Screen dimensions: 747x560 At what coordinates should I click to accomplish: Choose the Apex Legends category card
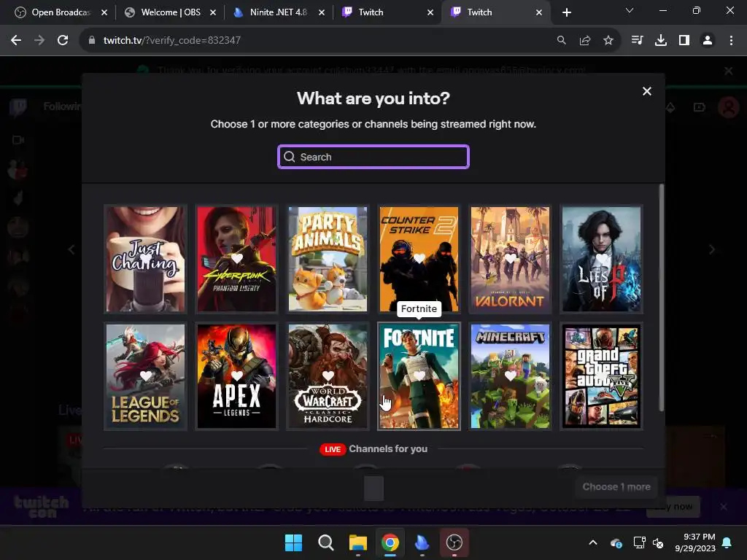[x=237, y=376]
